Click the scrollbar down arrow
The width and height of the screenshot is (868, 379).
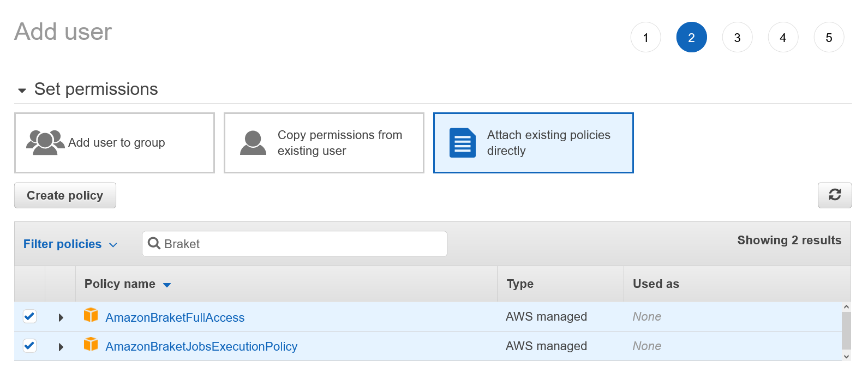(846, 357)
